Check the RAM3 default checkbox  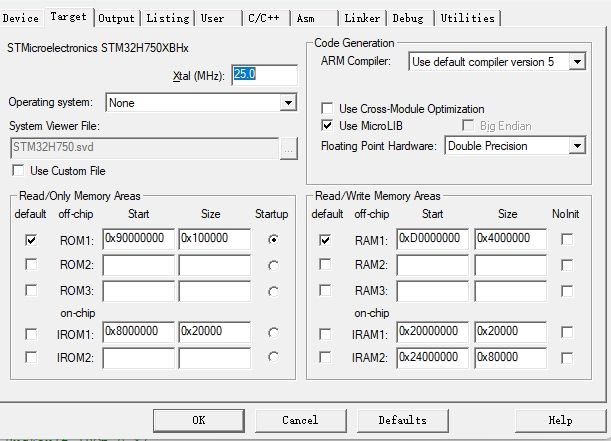(x=325, y=290)
